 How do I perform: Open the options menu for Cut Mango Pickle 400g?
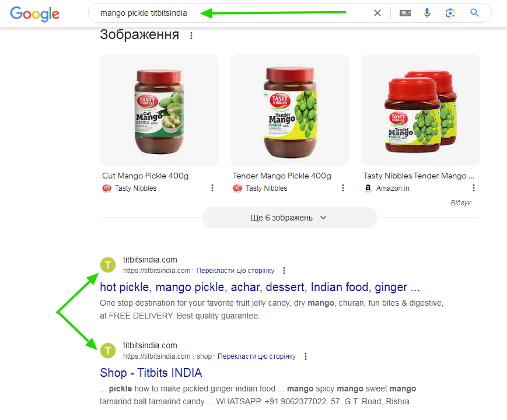click(212, 188)
